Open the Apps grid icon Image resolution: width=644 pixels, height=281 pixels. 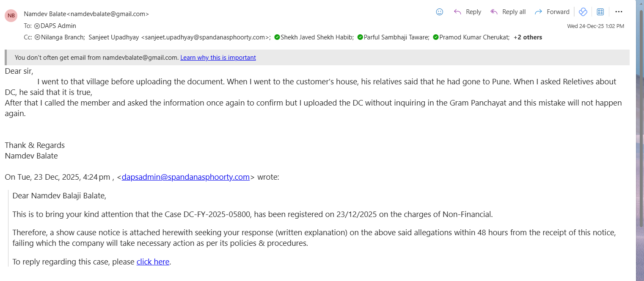click(x=600, y=12)
